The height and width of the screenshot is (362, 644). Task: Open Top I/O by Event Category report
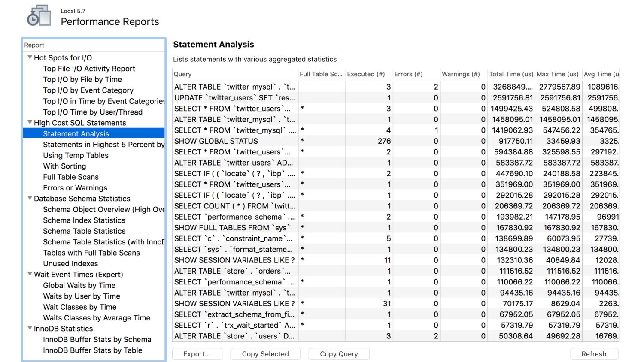click(x=88, y=90)
